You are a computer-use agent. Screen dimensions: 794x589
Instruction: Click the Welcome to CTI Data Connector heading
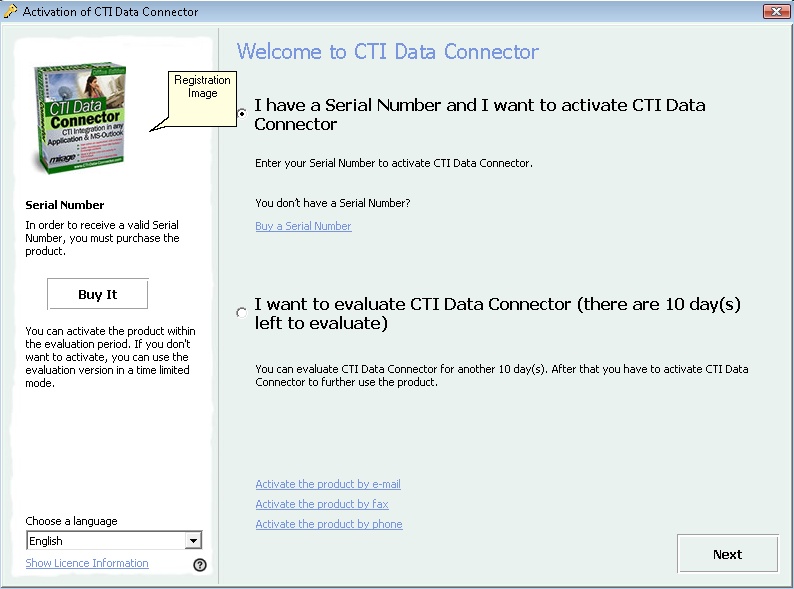[x=388, y=52]
